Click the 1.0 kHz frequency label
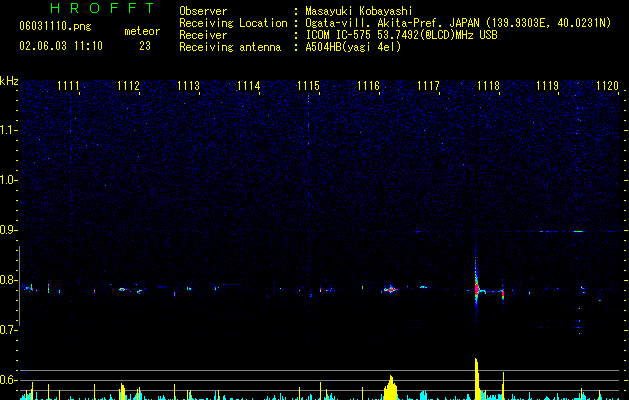This screenshot has height=400, width=629. 8,180
